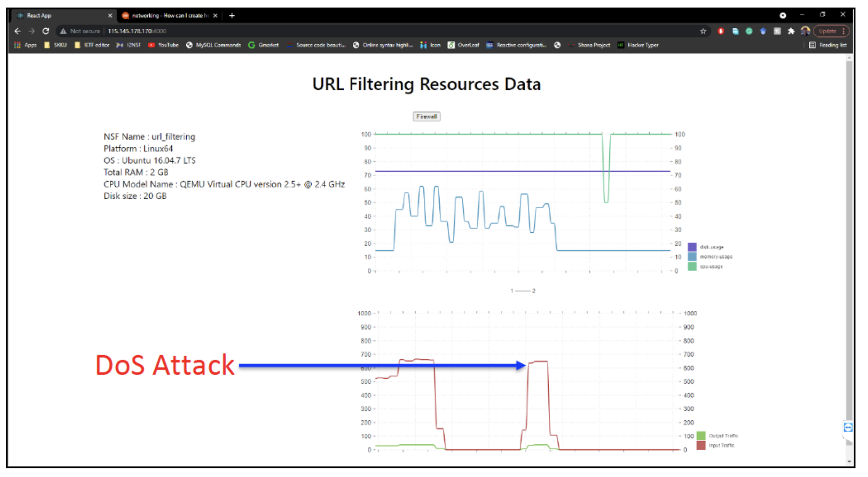Open the Extensions puzzle-piece icon
This screenshot has height=477, width=868.
791,31
